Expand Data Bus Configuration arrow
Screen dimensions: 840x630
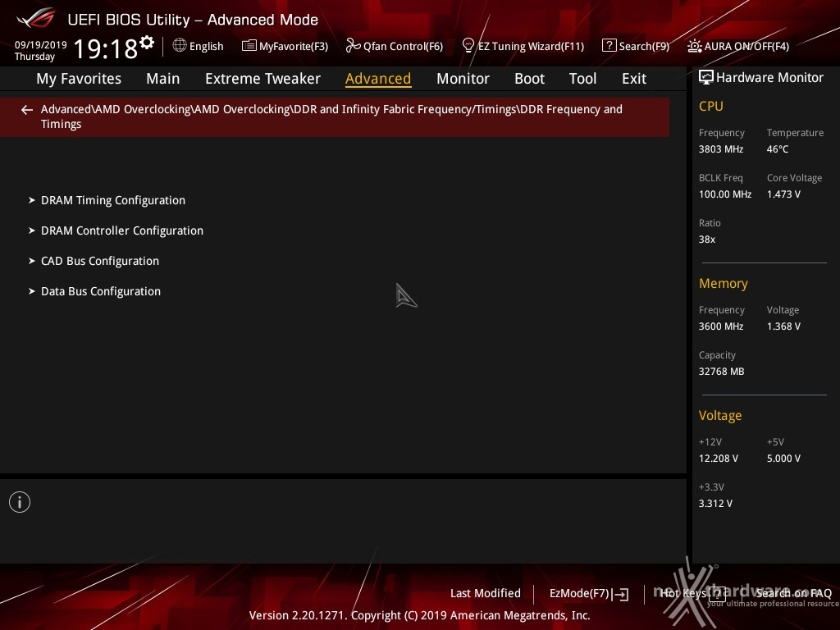(32, 291)
